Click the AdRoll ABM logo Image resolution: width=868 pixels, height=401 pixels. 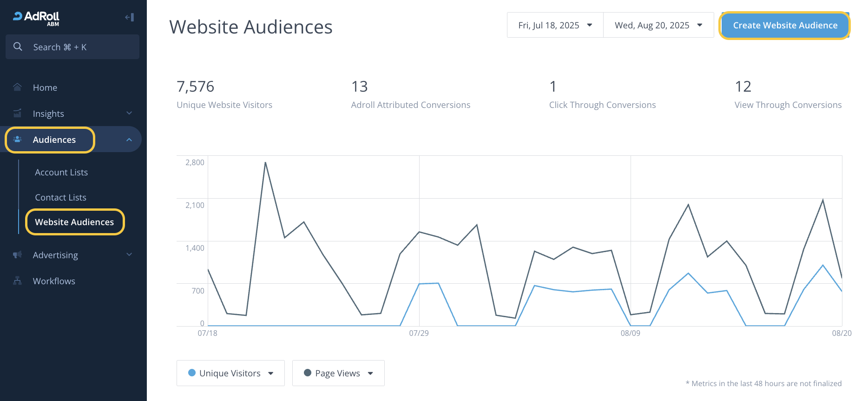point(36,18)
